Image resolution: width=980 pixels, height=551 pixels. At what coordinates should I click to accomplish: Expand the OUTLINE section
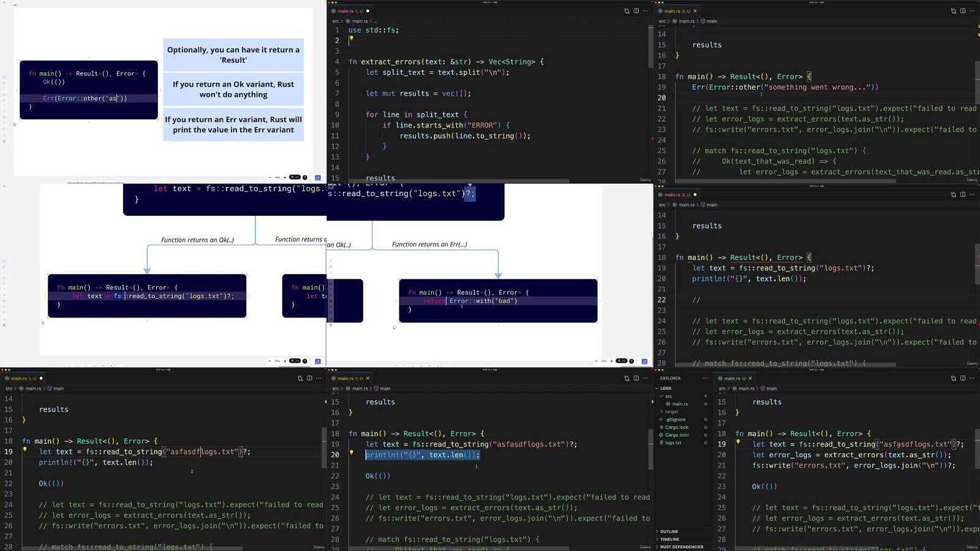(669, 531)
